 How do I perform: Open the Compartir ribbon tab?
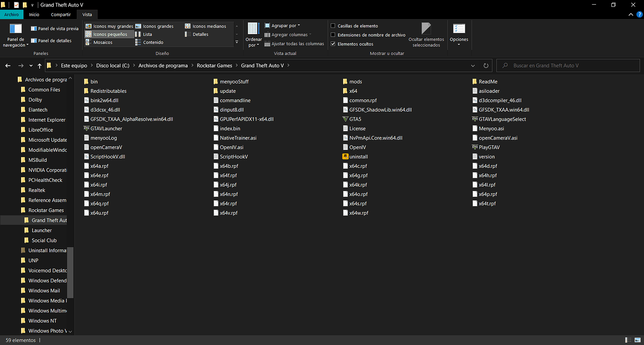[x=61, y=14]
